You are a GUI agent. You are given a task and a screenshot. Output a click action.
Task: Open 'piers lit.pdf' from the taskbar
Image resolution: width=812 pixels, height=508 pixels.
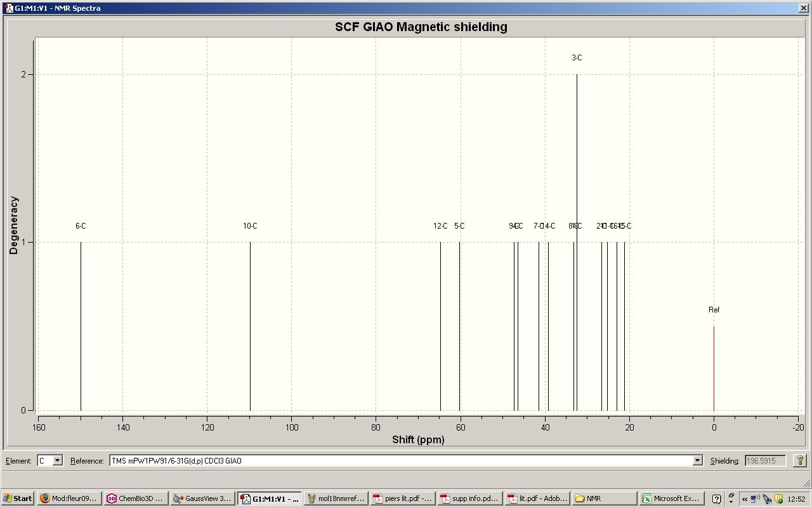point(402,498)
